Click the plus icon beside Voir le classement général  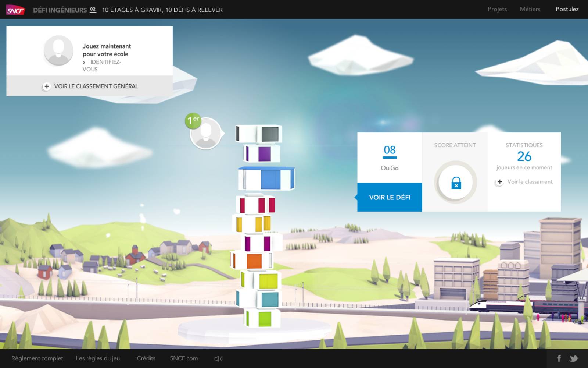pos(46,86)
